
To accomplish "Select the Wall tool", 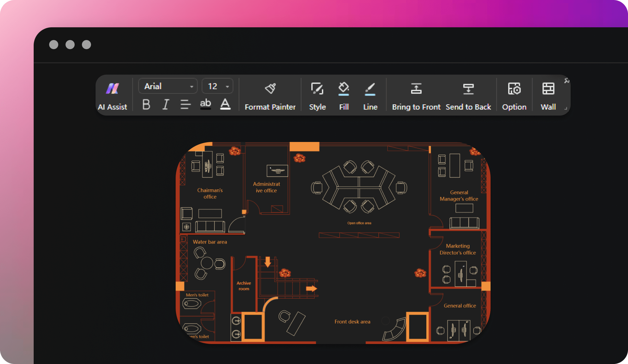I will coord(548,96).
